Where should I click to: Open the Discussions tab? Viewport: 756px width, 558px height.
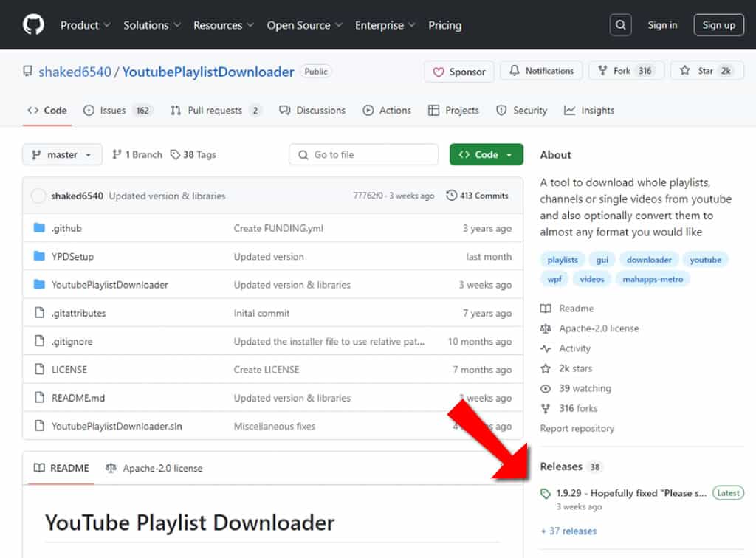pos(312,111)
